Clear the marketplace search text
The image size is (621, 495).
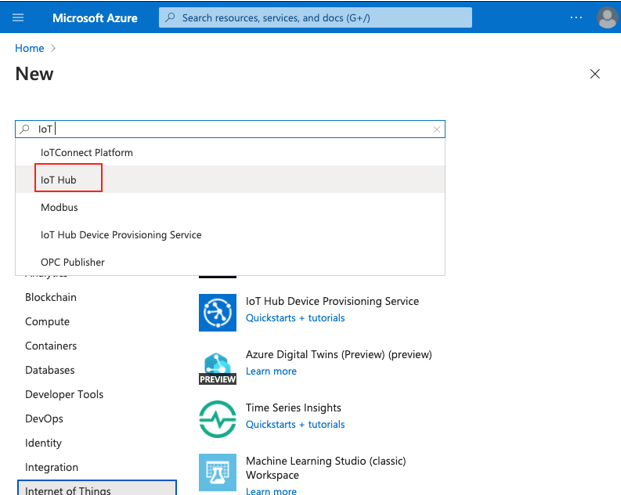point(436,129)
